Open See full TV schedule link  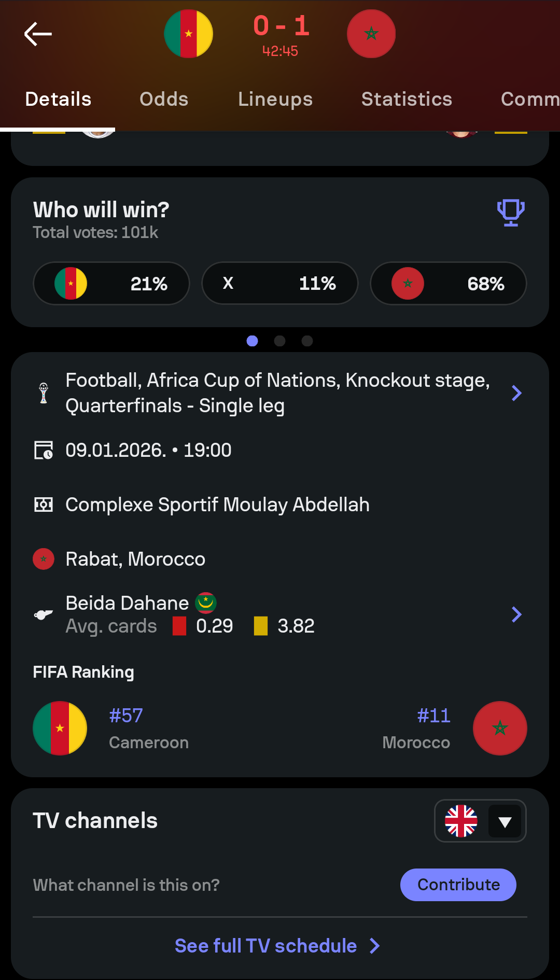click(277, 946)
